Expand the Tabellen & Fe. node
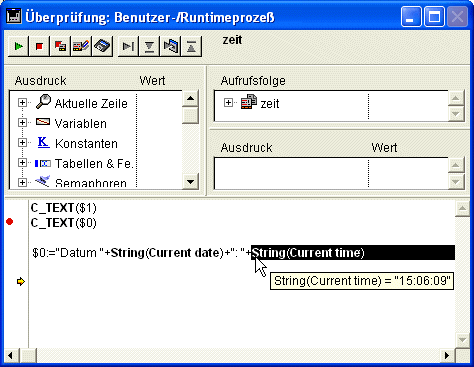The image size is (474, 367). [22, 163]
